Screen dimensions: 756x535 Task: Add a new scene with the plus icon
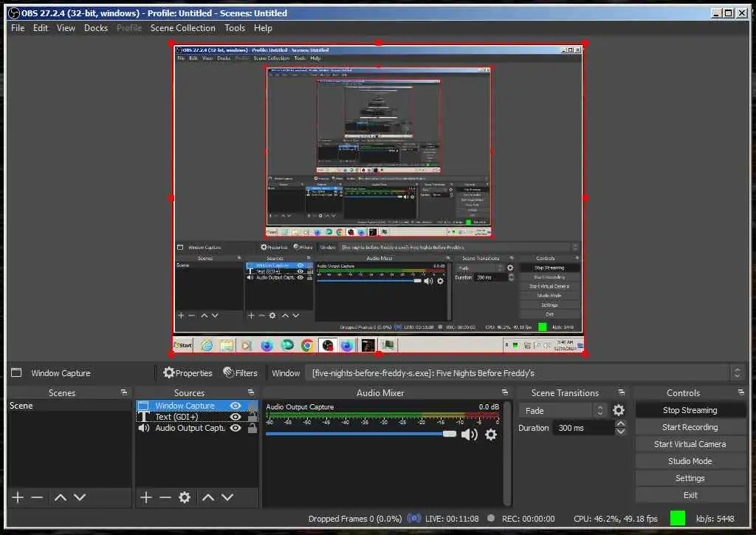[x=18, y=497]
